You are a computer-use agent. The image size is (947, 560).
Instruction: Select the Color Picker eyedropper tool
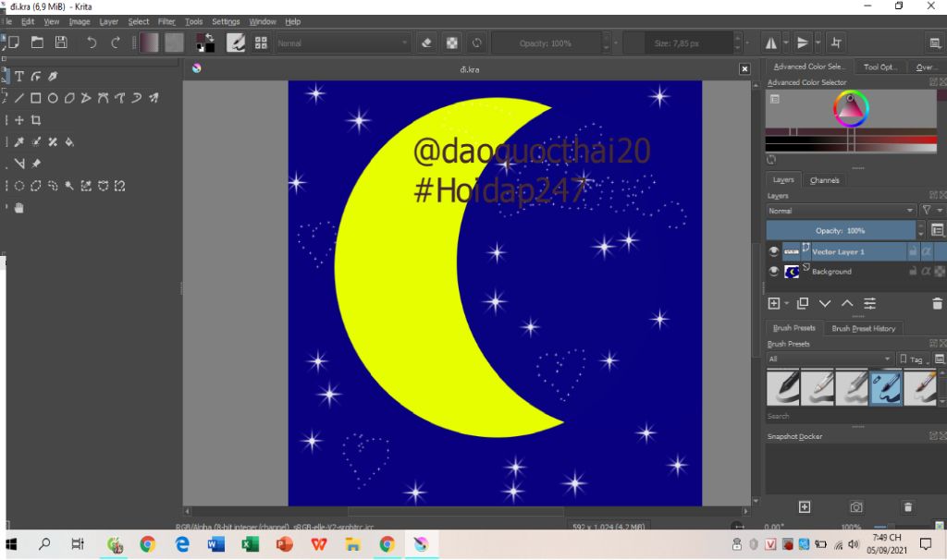tap(19, 141)
